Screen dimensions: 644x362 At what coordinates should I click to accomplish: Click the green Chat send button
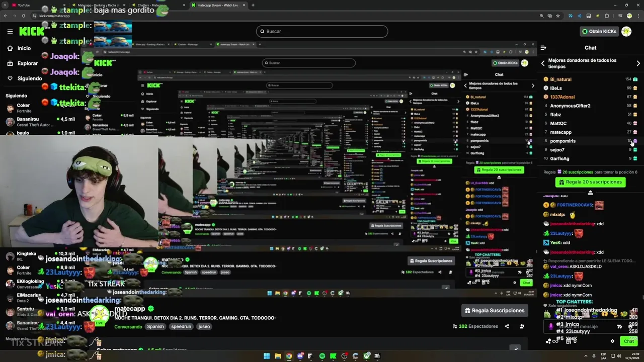coord(629,341)
